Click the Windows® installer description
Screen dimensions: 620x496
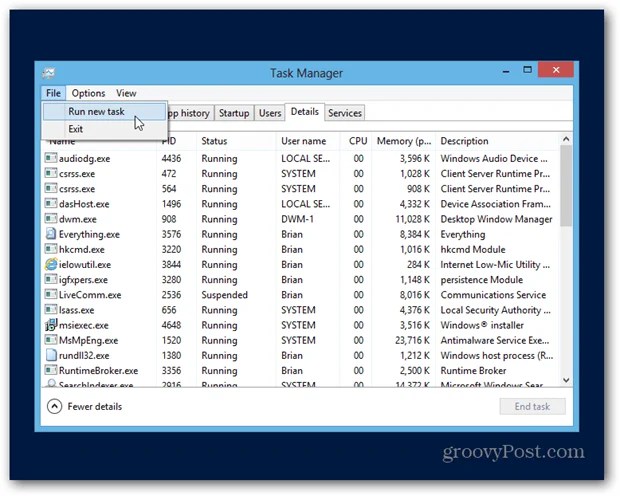482,325
